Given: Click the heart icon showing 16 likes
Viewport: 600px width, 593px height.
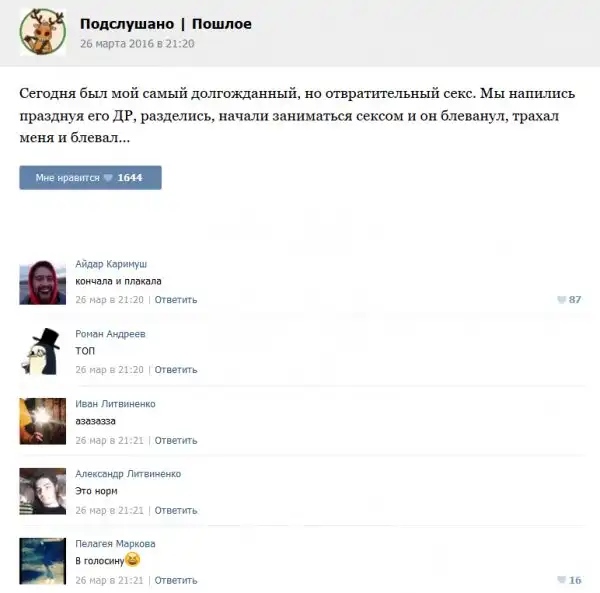Looking at the screenshot, I should (561, 580).
